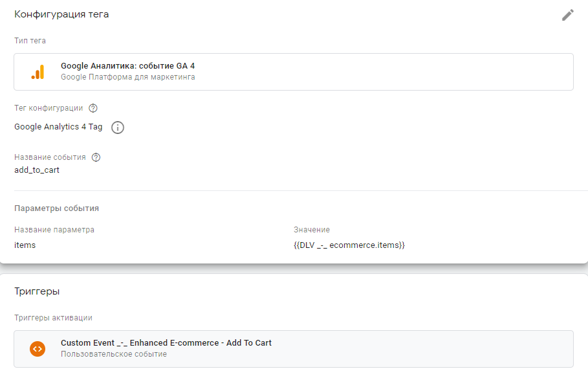Click the orange Custom Event trigger icon
The image size is (588, 380).
click(x=38, y=348)
